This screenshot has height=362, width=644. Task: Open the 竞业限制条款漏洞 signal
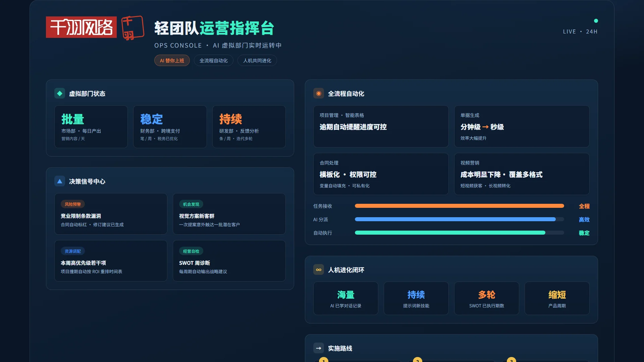(x=111, y=214)
